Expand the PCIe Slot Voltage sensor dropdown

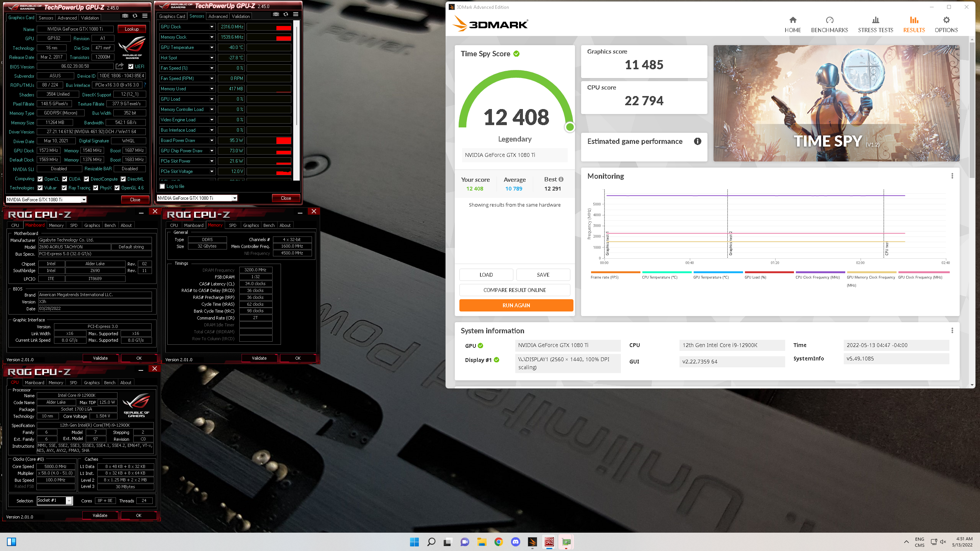click(x=212, y=171)
